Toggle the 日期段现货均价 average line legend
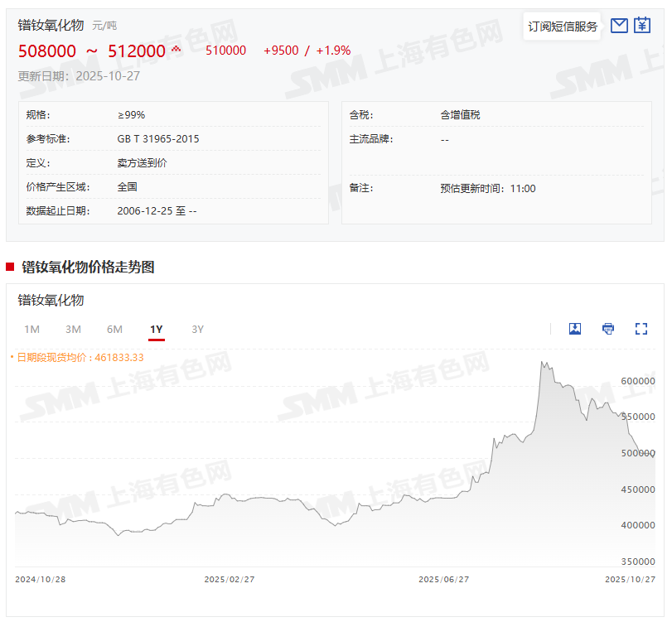 (x=78, y=357)
